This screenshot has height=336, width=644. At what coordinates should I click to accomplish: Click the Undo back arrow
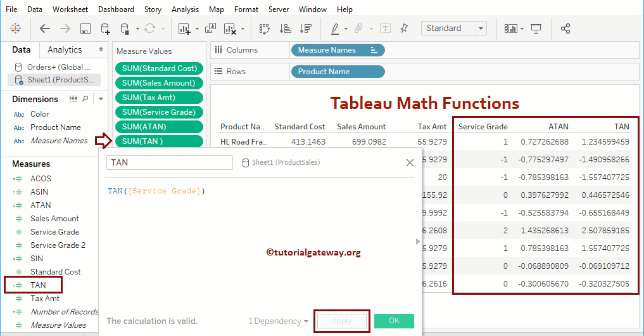(x=45, y=29)
